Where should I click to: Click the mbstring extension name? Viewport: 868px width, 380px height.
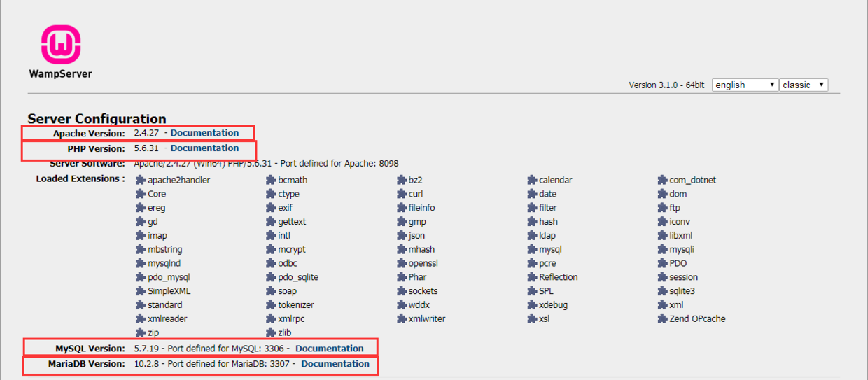click(x=165, y=250)
